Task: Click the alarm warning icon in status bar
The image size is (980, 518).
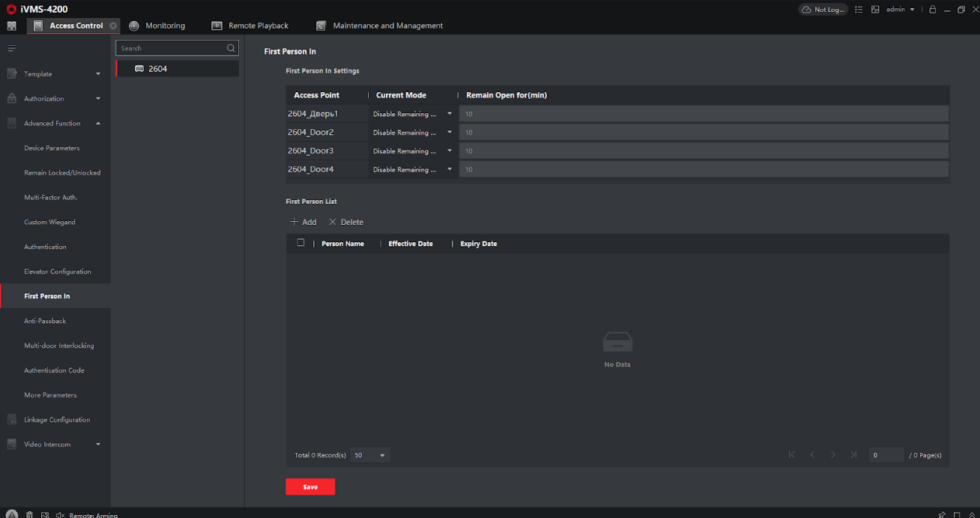Action: 12,514
